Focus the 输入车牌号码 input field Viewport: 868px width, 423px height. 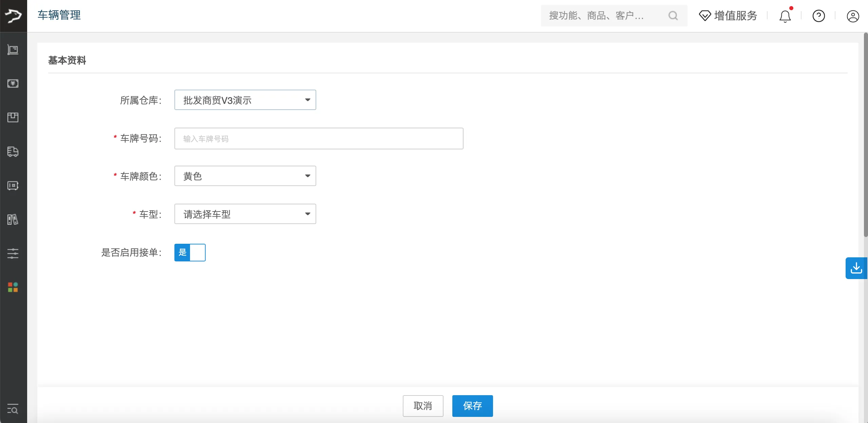tap(319, 139)
